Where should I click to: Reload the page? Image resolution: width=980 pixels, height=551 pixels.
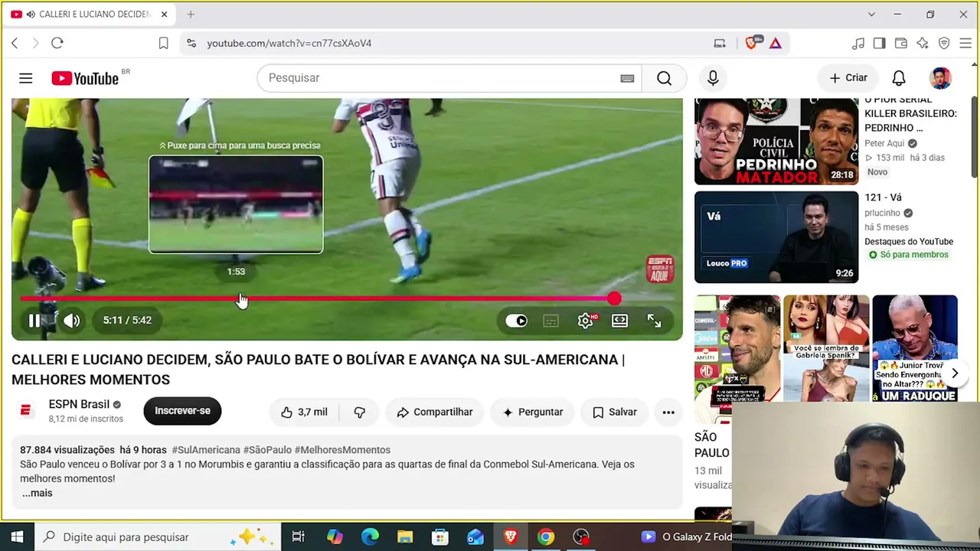(x=57, y=44)
